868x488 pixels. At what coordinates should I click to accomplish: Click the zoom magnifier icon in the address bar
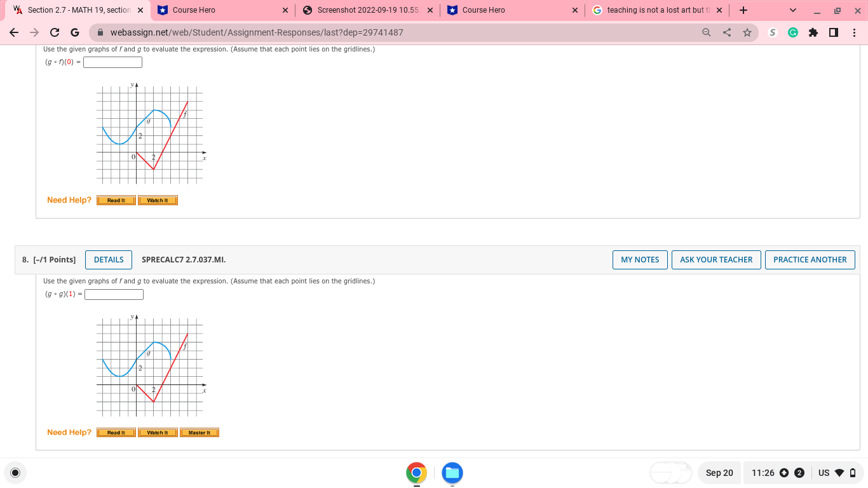coord(707,32)
